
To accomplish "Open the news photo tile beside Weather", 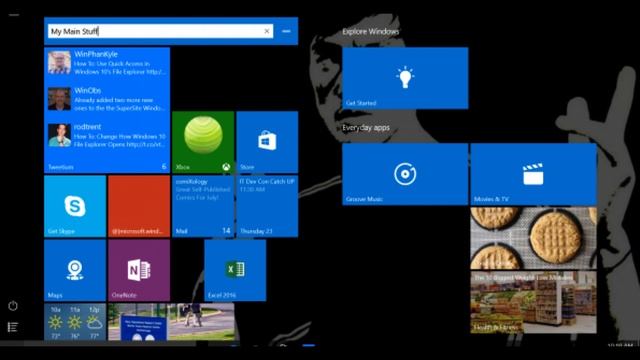I will point(171,322).
